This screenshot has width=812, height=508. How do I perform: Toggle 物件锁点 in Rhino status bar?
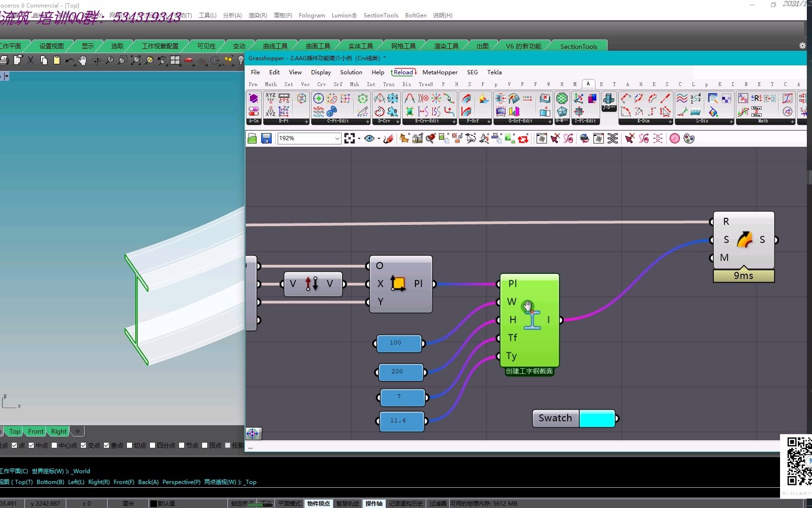tap(319, 503)
